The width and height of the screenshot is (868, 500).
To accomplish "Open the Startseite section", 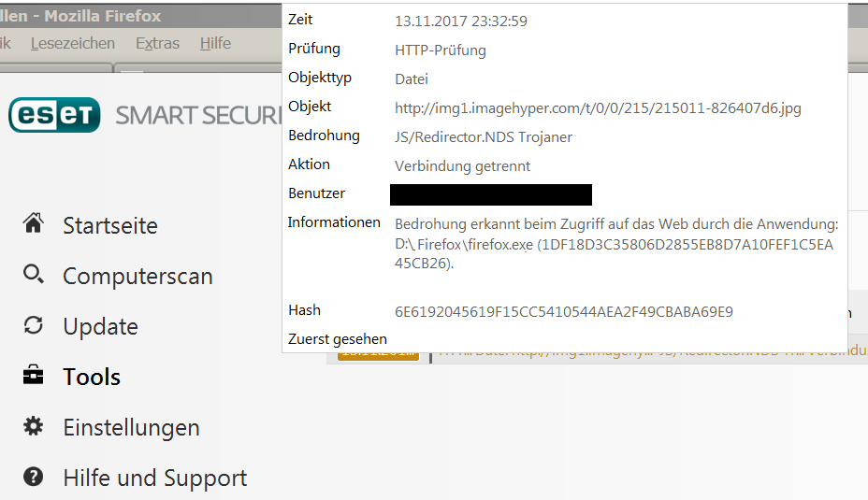I will point(110,225).
